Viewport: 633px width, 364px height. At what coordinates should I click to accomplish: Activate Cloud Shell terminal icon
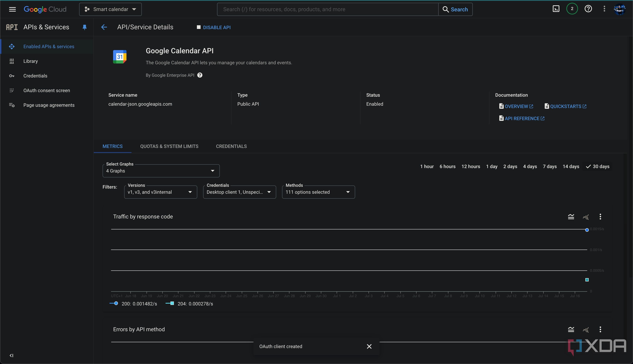pos(556,9)
